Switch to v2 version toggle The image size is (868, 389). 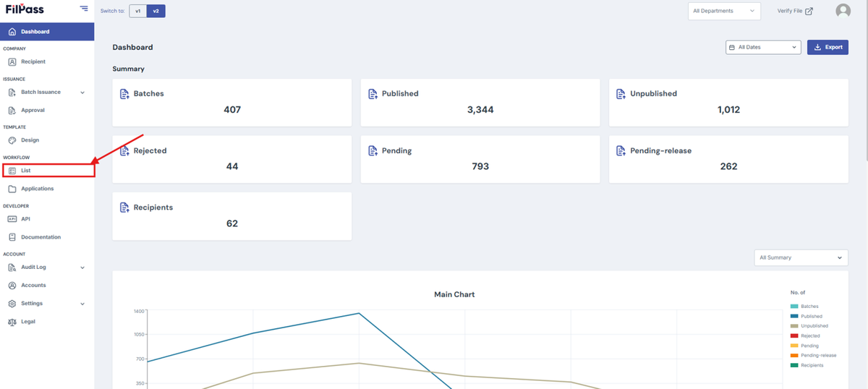156,11
